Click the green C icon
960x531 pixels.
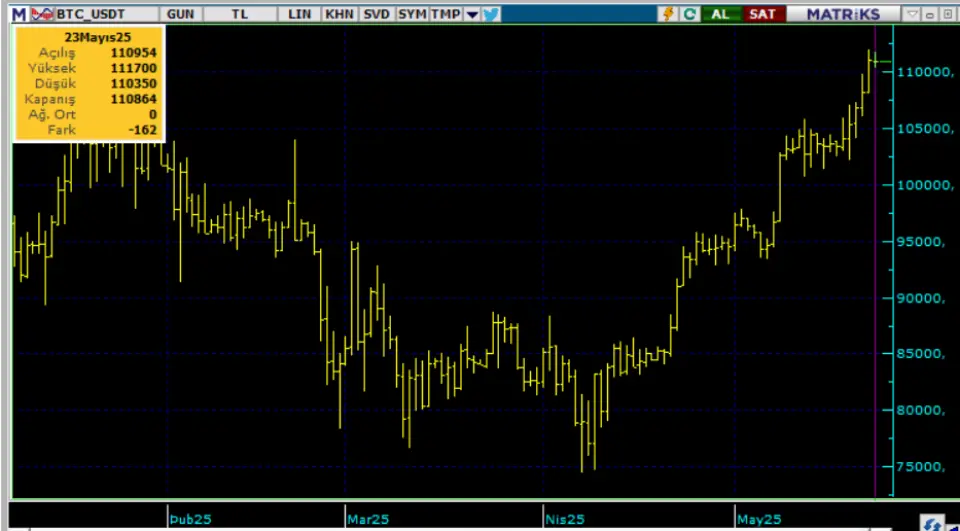pyautogui.click(x=689, y=14)
